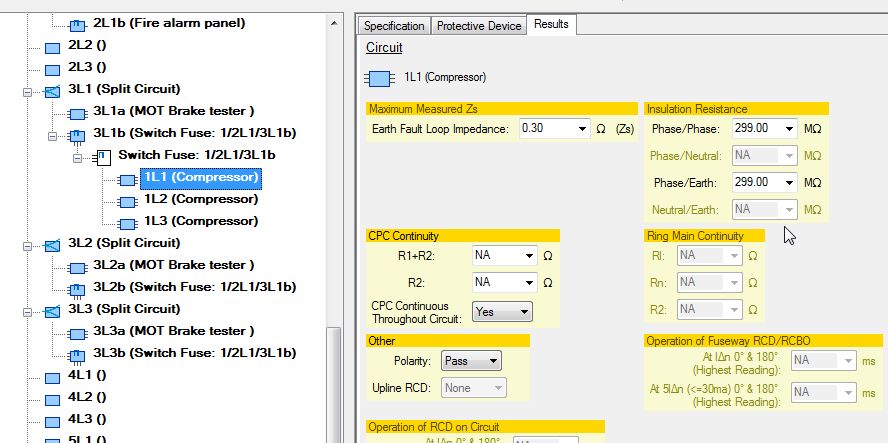Click the 3L2a MOT Brake tester icon
888x443 pixels.
coord(77,268)
